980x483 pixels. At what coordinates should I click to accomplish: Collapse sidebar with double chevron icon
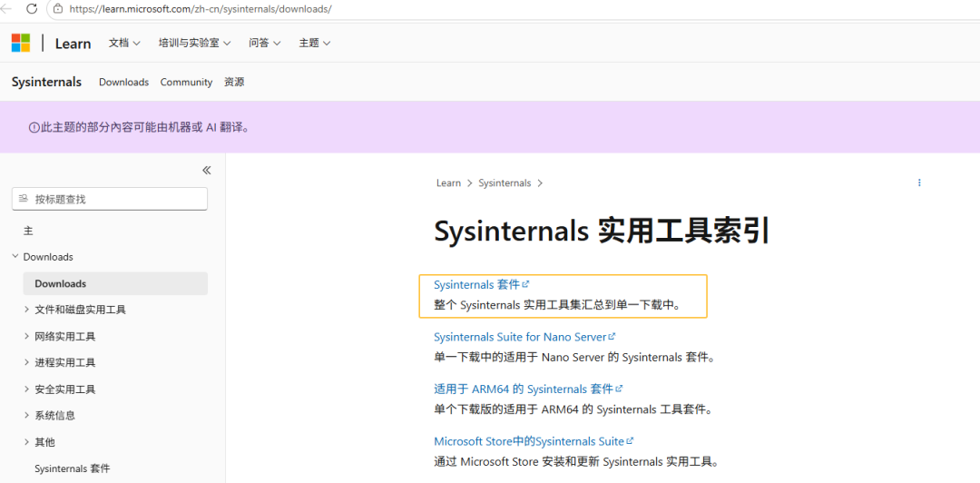click(206, 170)
